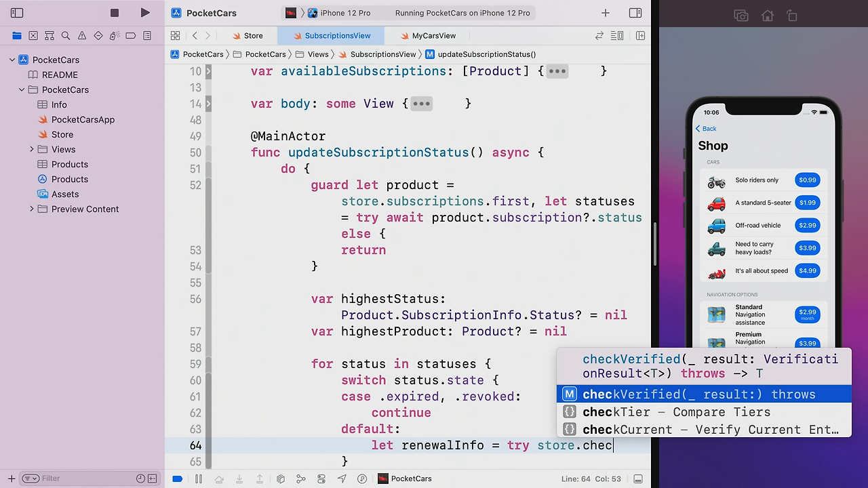Collapse the PocketCars project root
The width and height of the screenshot is (868, 488).
click(12, 60)
